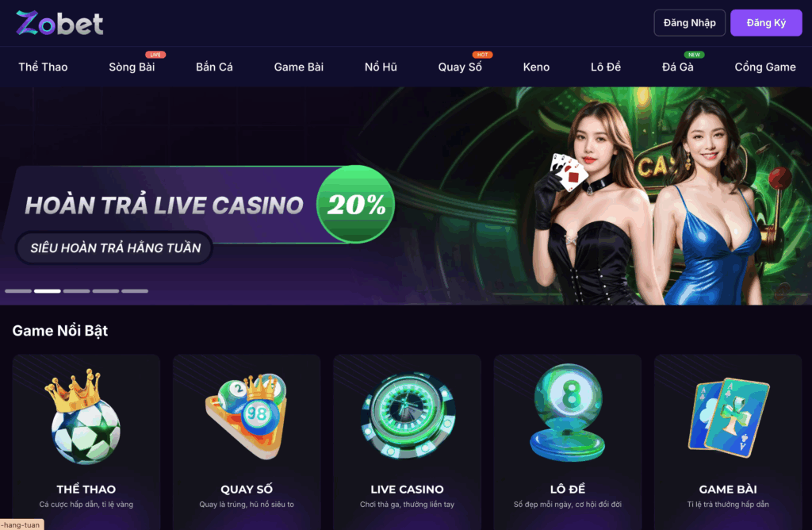Open the playing cards Game Bài icon

728,417
